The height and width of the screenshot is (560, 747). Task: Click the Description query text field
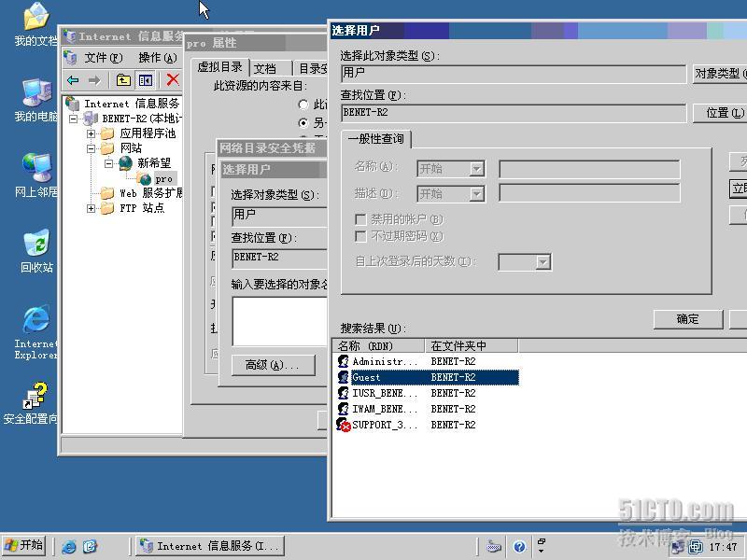589,194
